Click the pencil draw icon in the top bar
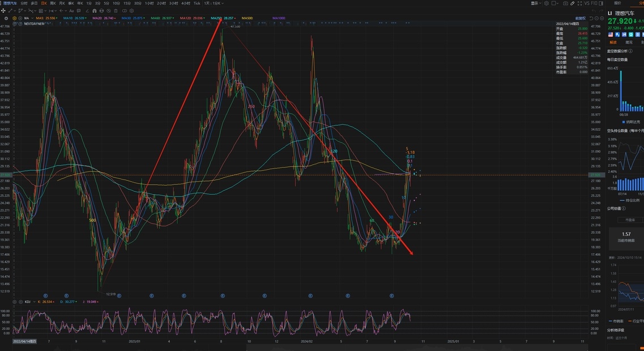Viewport: 644px width, 351px height. 573,3
